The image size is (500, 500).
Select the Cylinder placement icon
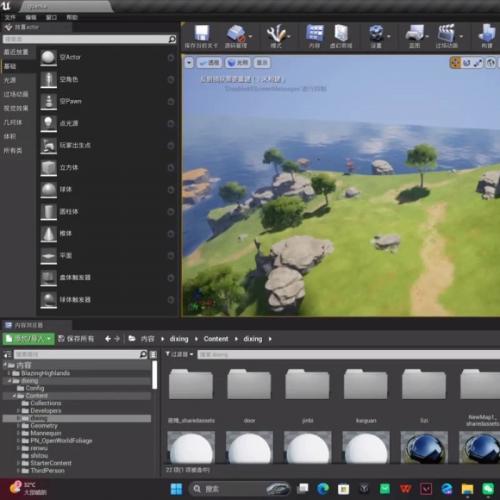pyautogui.click(x=49, y=212)
